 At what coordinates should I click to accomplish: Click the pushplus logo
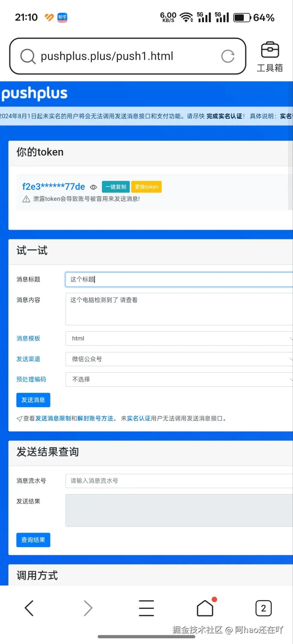34,94
